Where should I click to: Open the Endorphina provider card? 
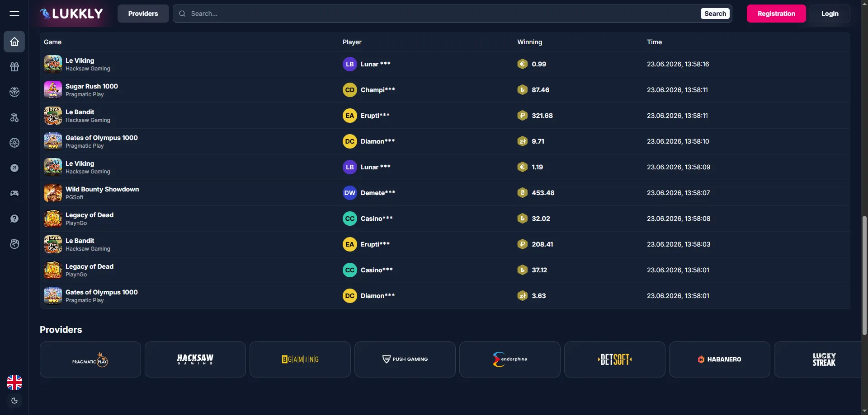click(510, 359)
